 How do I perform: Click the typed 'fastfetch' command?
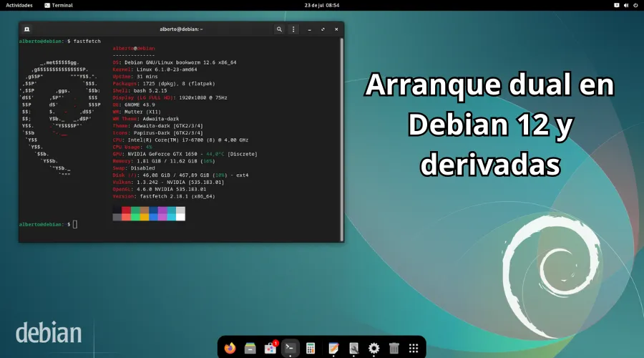[87, 41]
